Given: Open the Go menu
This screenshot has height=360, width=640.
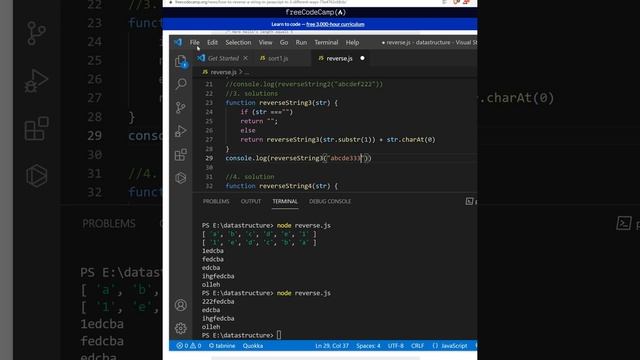Looking at the screenshot, I should coord(284,42).
